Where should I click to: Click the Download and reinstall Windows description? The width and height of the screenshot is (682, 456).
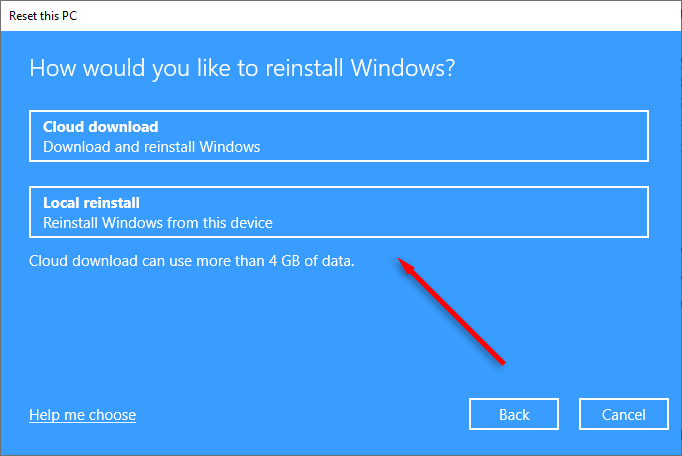[151, 147]
